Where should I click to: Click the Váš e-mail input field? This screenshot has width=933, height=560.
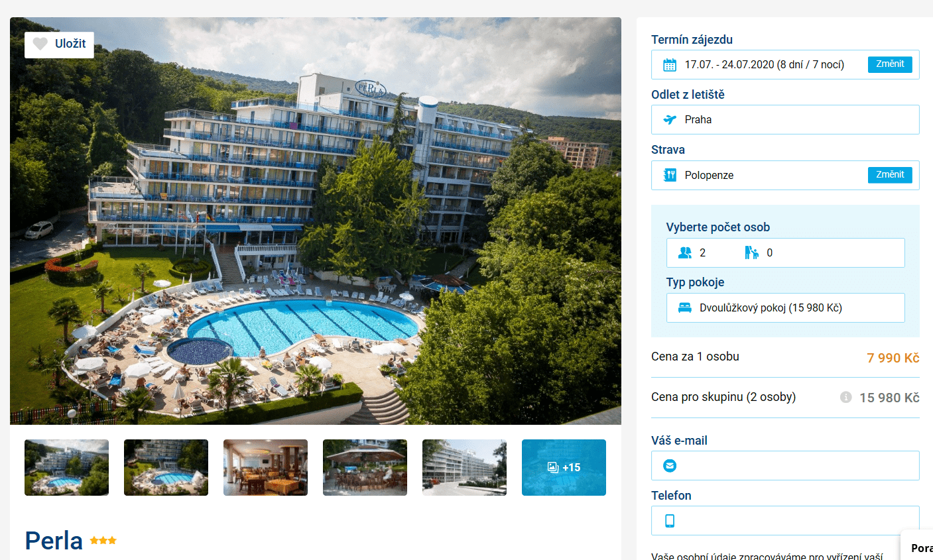[785, 465]
